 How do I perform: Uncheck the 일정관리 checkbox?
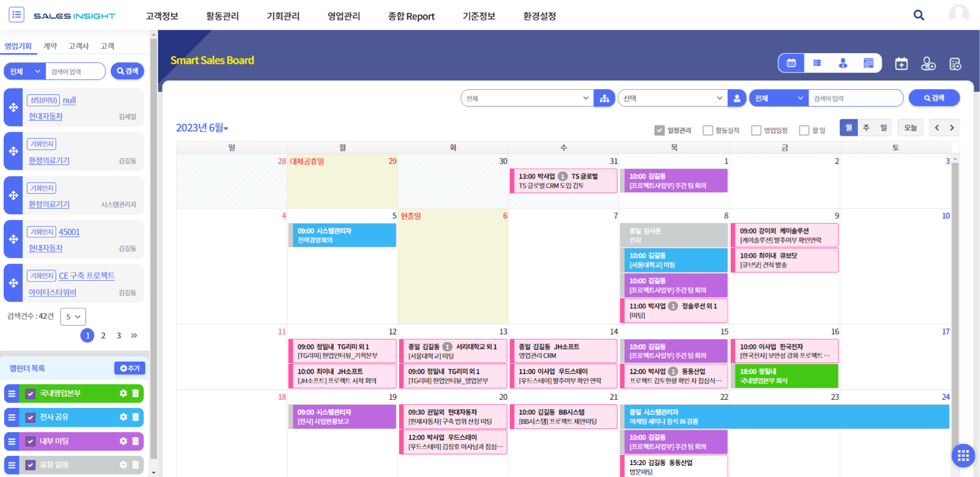(x=659, y=130)
